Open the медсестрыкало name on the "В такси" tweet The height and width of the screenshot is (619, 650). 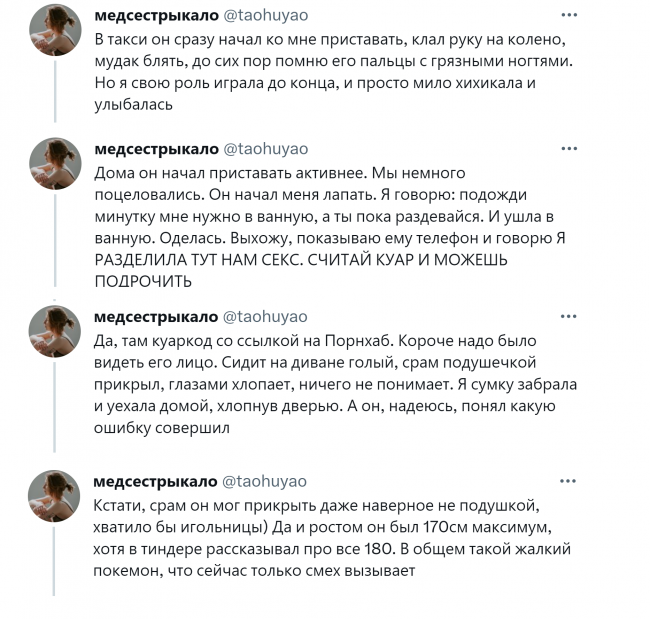click(x=155, y=17)
